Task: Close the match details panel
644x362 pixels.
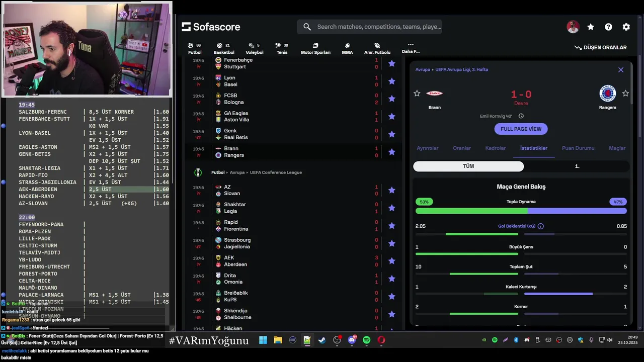Action: click(x=621, y=70)
